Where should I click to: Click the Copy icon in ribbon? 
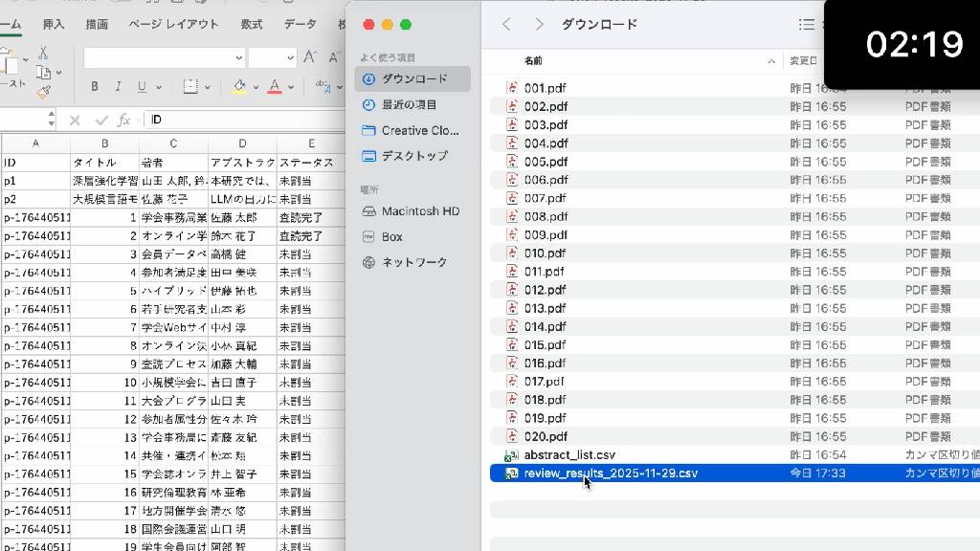pos(45,73)
